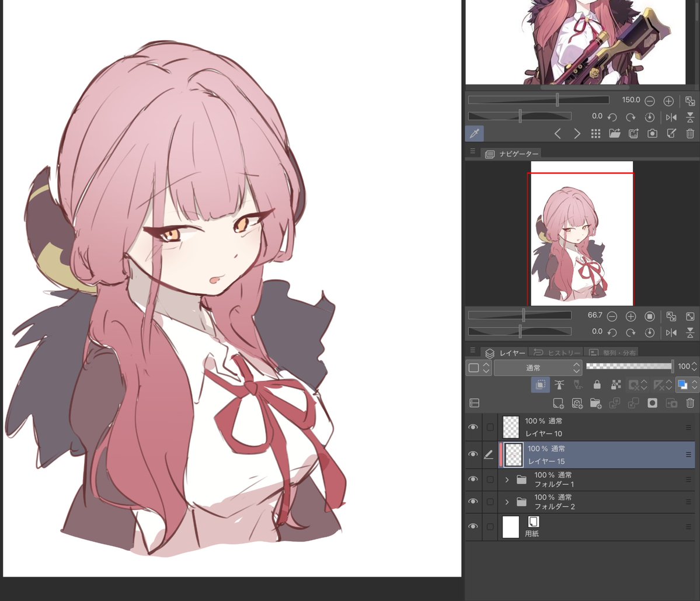Open the layer mask options dropdown
The image size is (700, 601).
point(637,384)
